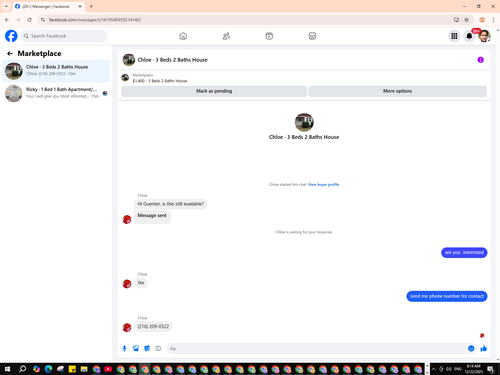The image size is (500, 375).
Task: Click the Facebook logo
Action: pos(11,36)
